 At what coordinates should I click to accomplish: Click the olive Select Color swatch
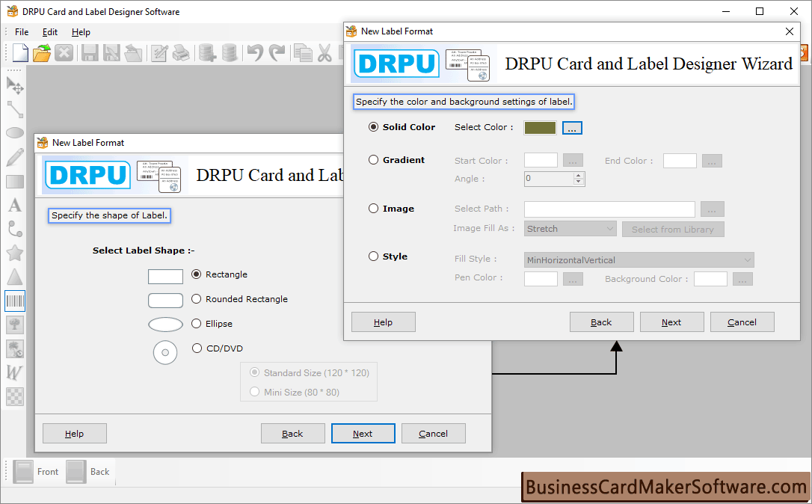[540, 128]
